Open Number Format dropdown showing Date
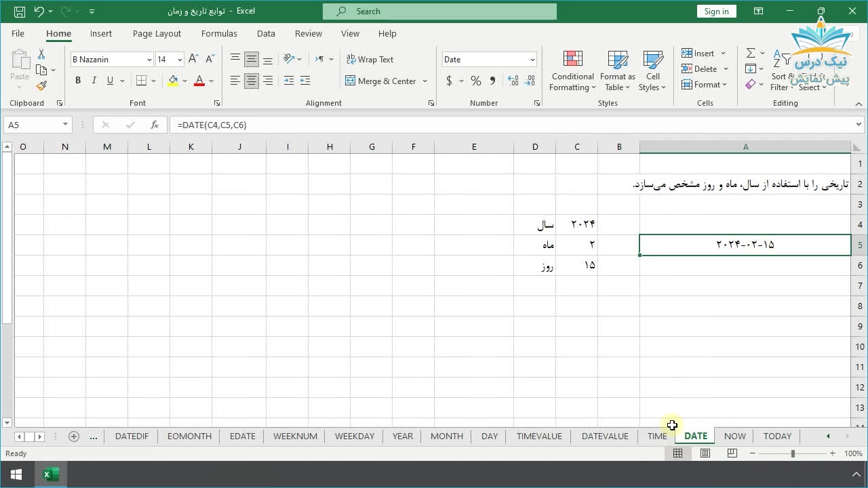868x488 pixels. coord(532,60)
